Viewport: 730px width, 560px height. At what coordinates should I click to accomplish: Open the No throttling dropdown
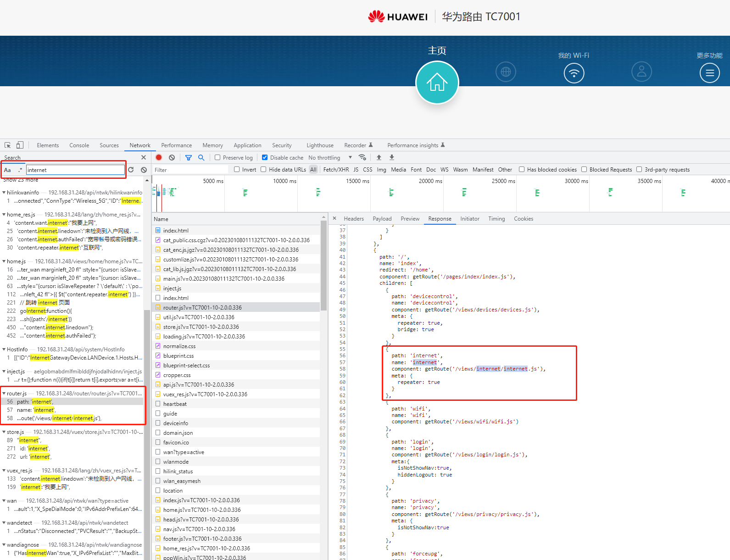click(x=330, y=157)
